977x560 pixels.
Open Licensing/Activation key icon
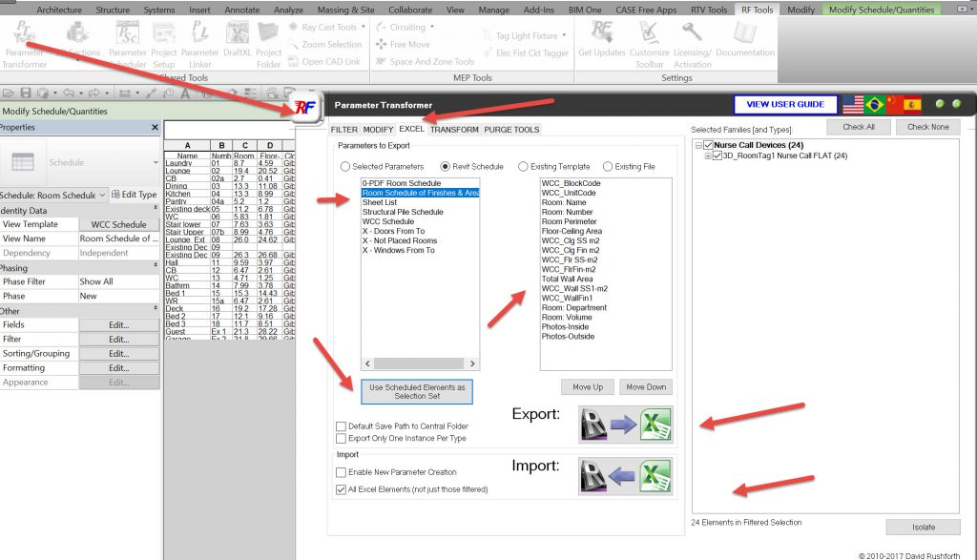tap(692, 34)
